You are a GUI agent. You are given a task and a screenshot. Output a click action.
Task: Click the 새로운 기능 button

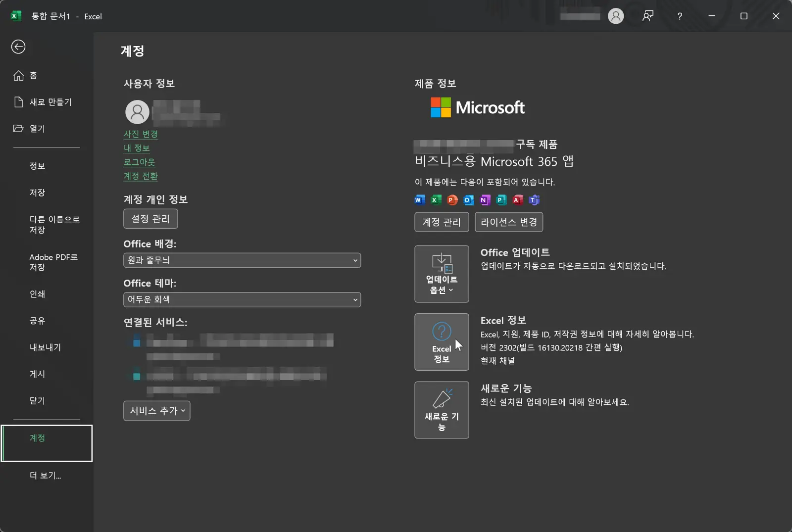pyautogui.click(x=442, y=410)
